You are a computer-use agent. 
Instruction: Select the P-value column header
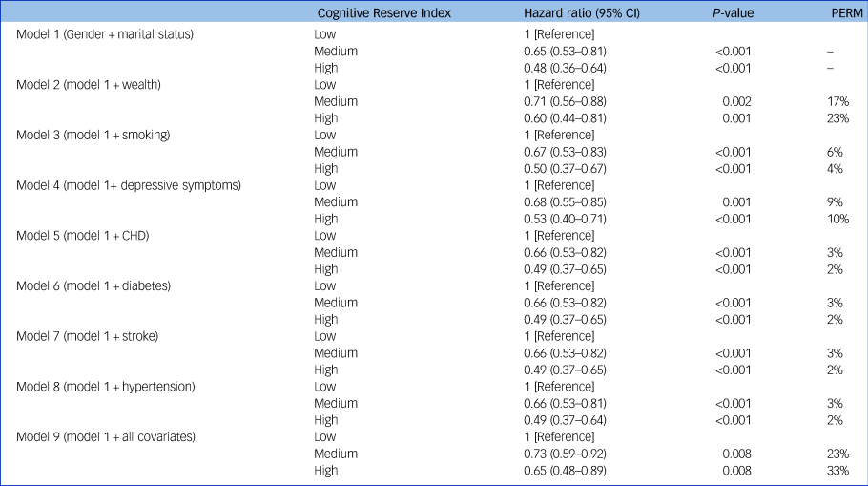point(733,12)
